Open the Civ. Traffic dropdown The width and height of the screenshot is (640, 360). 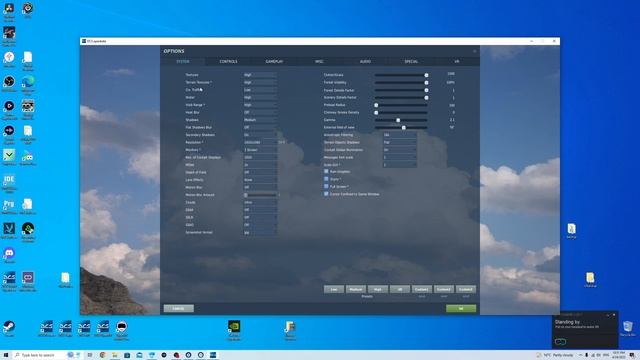(x=260, y=90)
